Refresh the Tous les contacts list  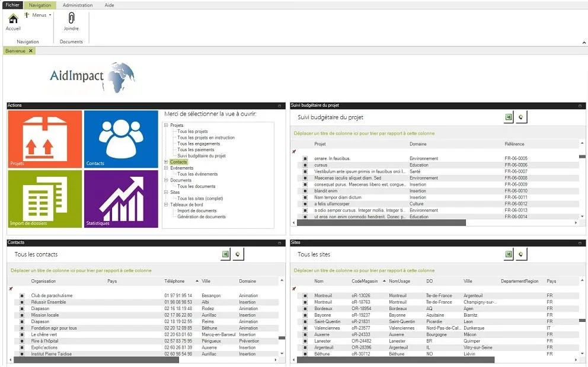tap(238, 254)
